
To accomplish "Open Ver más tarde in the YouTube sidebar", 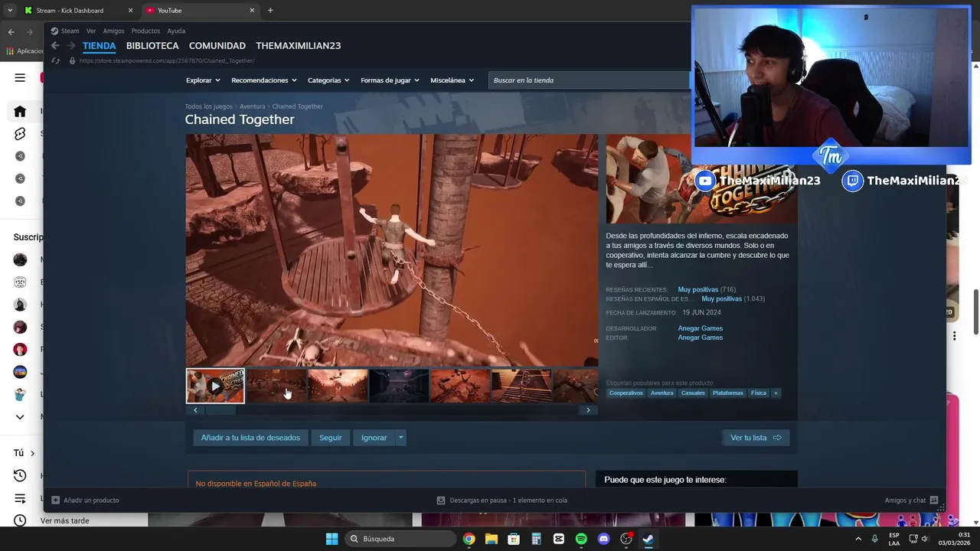I will [64, 520].
